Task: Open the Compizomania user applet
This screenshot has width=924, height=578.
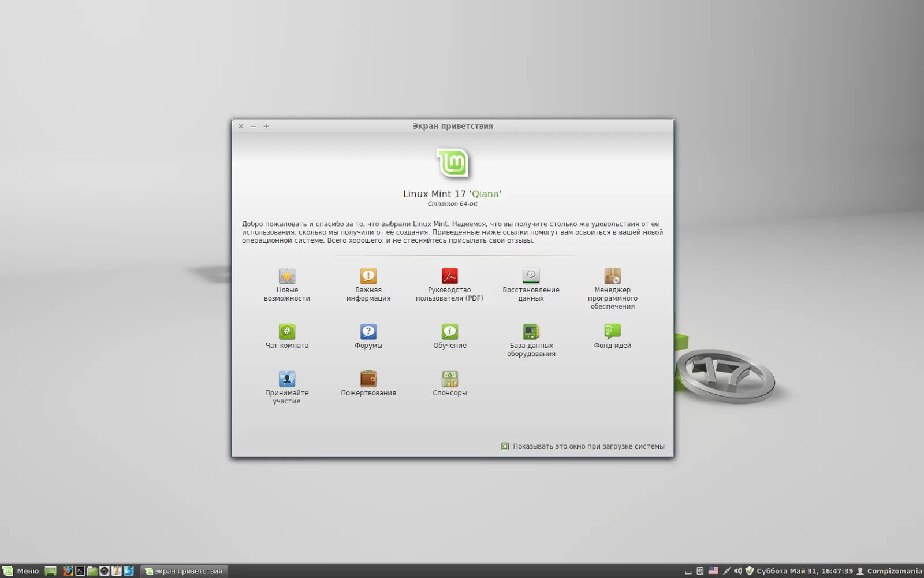Action: [889, 571]
